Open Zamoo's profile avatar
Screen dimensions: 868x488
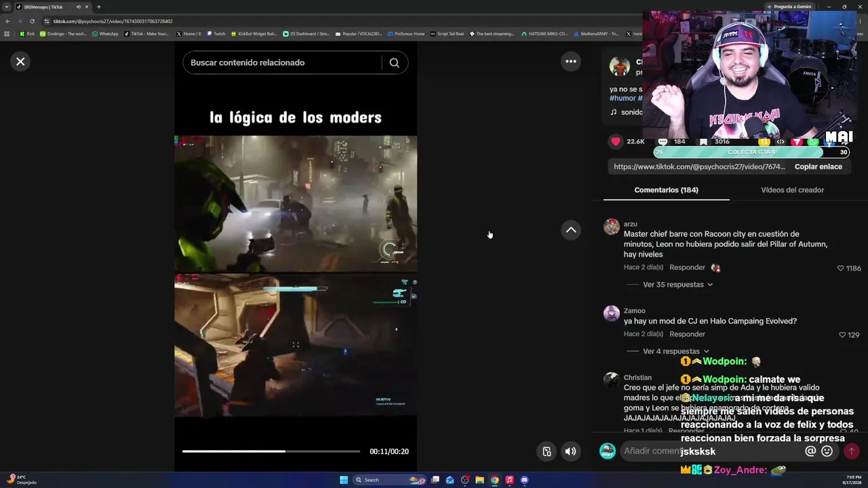coord(612,313)
